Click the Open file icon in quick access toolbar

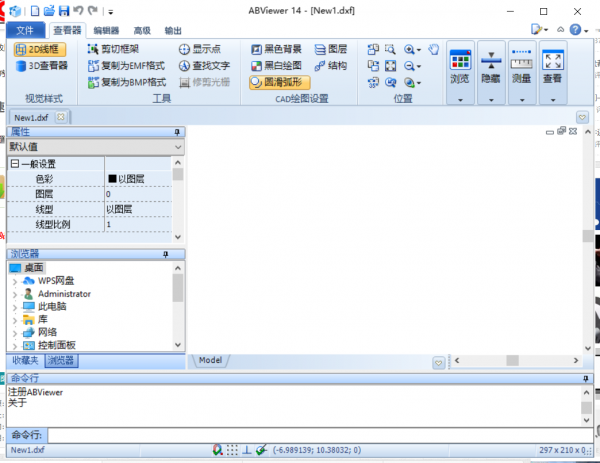point(49,11)
